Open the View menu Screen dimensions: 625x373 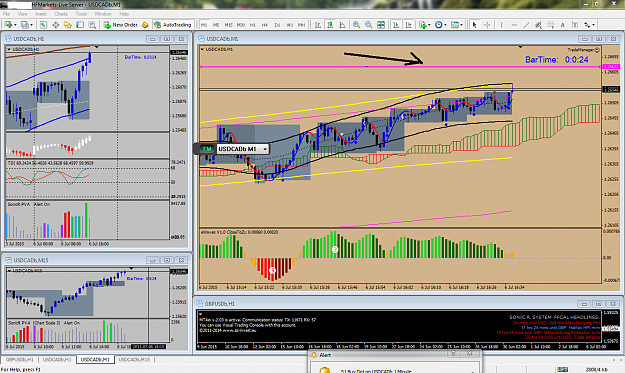click(x=23, y=14)
